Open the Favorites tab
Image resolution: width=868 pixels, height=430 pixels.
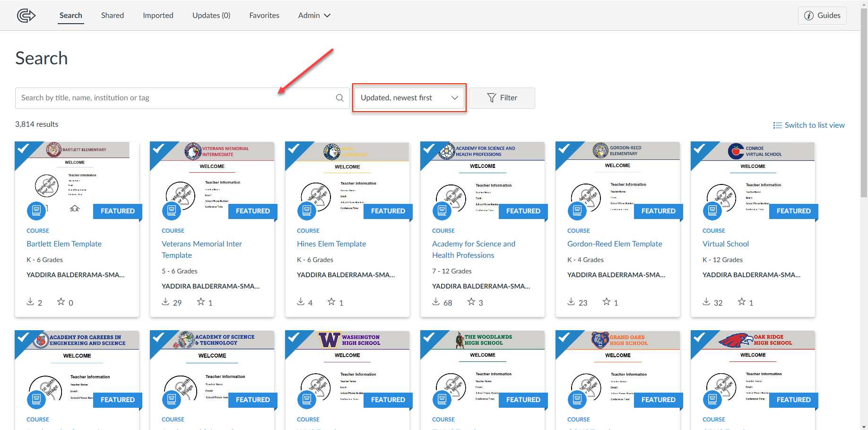pos(264,16)
